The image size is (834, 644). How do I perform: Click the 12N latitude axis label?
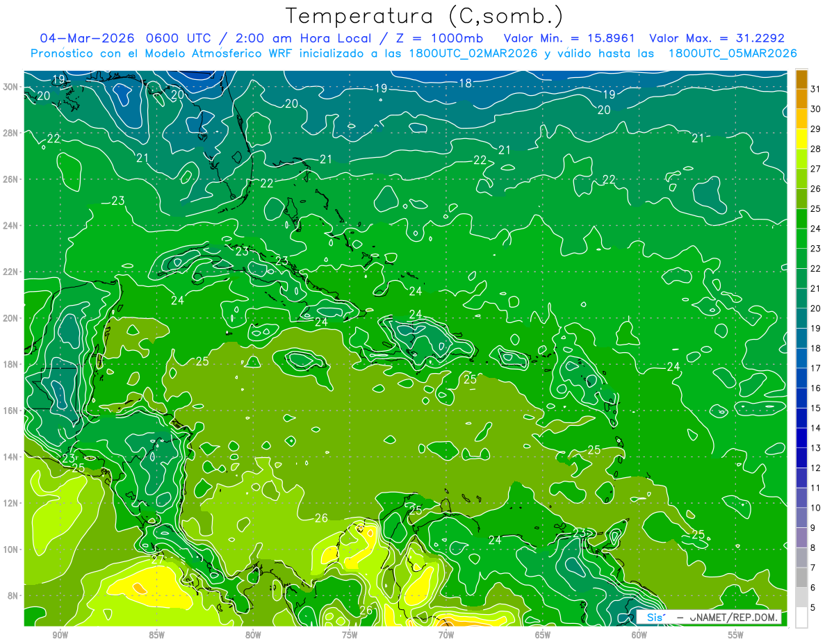click(x=10, y=503)
